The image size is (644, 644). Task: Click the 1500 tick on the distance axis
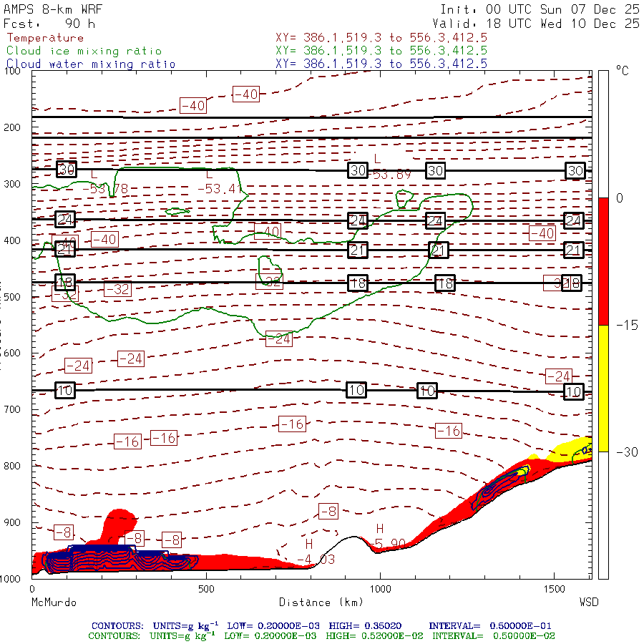tap(555, 589)
